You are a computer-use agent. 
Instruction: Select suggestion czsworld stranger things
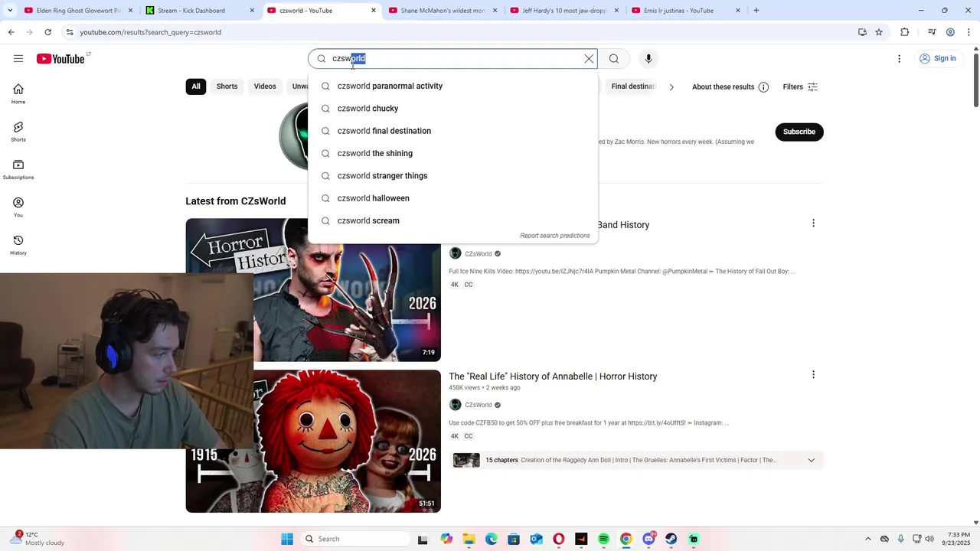coord(452,176)
